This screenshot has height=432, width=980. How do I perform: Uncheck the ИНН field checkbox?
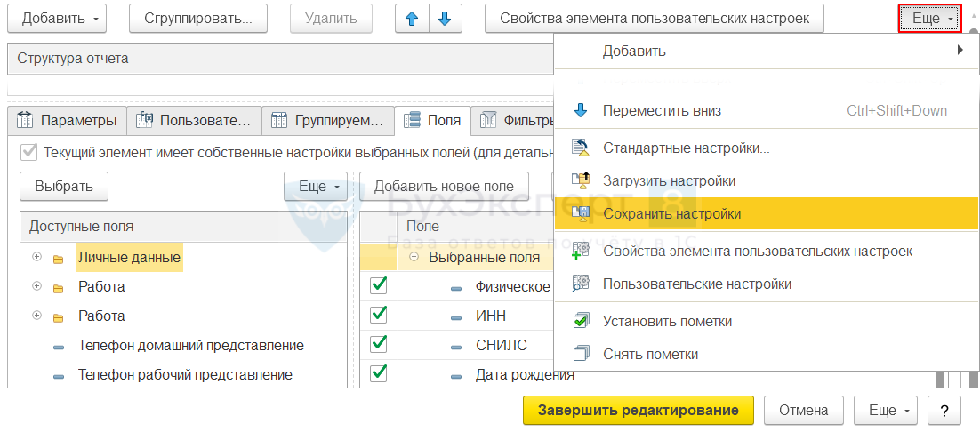coord(379,315)
